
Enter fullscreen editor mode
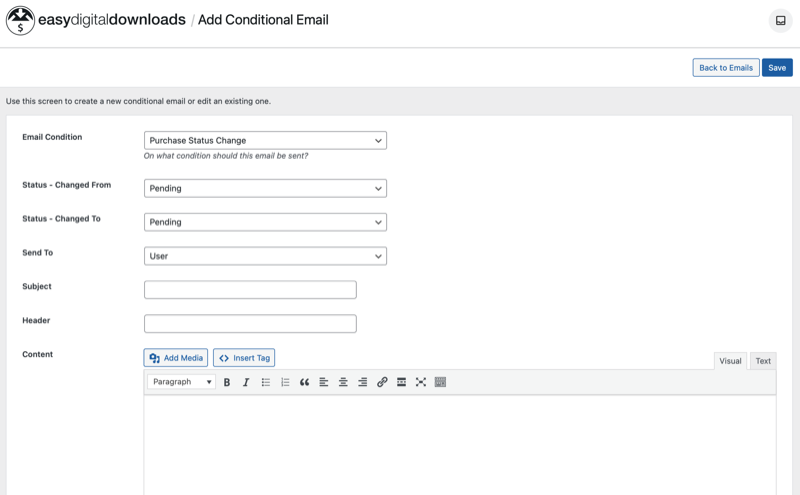point(421,382)
